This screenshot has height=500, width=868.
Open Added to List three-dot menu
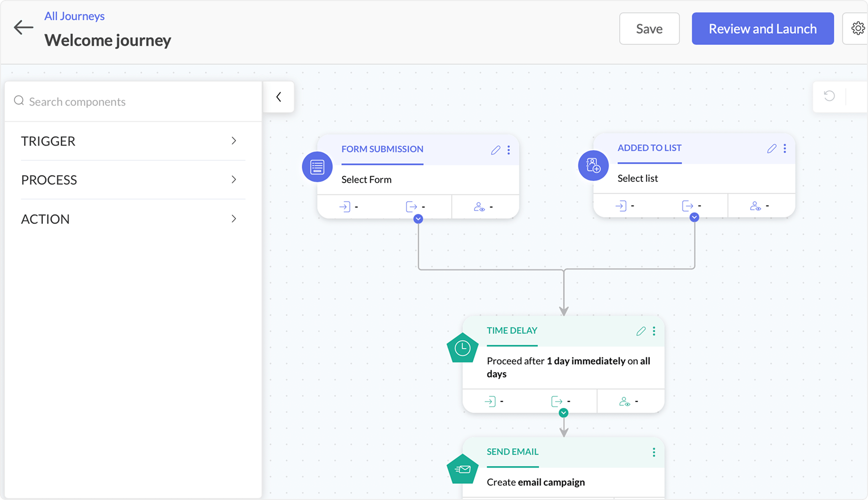[785, 149]
